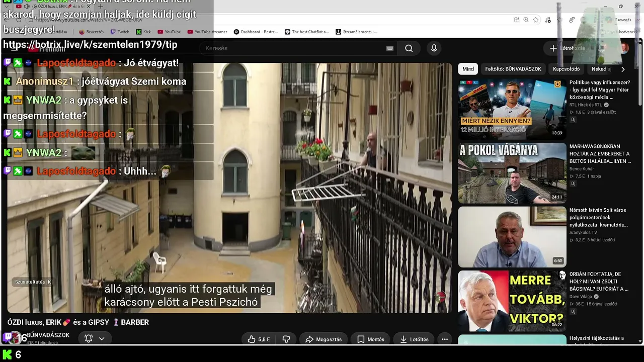
Task: Open the Németh István Solt video thumbnail
Action: [x=512, y=237]
